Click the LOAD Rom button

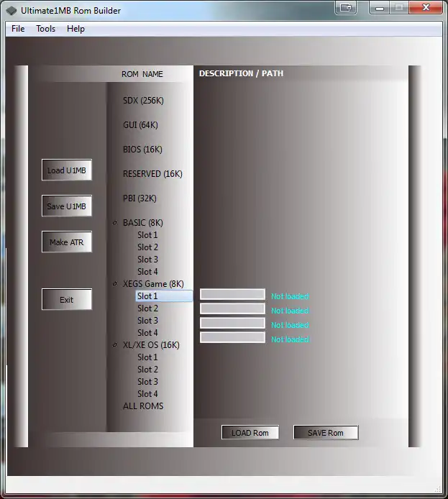250,432
